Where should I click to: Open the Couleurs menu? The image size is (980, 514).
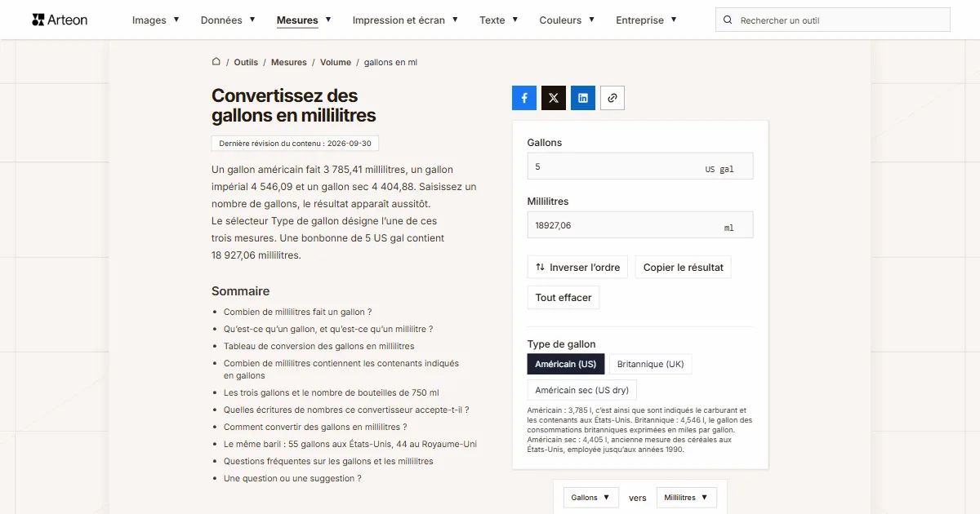click(567, 20)
